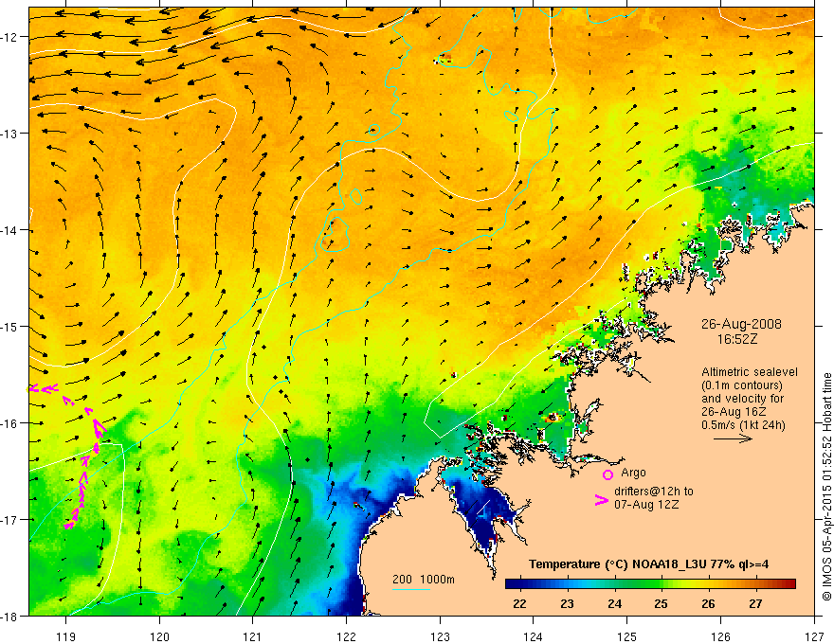Click the longitude axis label "119"
Image resolution: width=834 pixels, height=644 pixels.
pos(66,636)
